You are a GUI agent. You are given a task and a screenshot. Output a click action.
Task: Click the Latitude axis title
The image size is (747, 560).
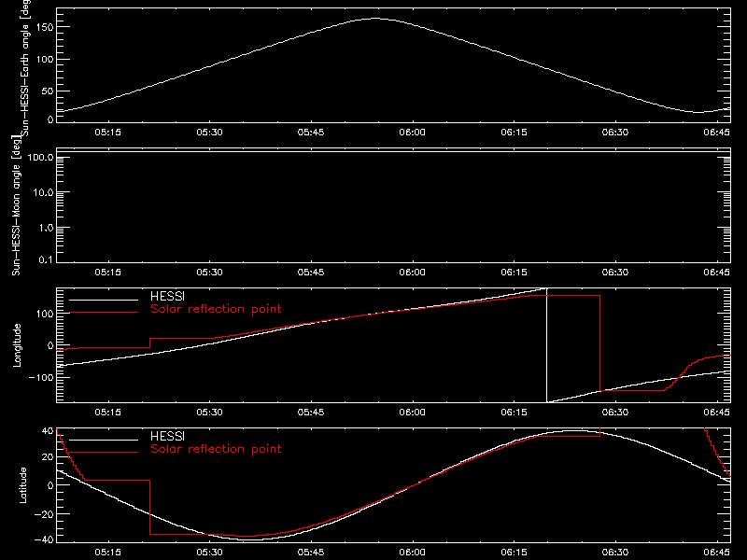[x=22, y=485]
